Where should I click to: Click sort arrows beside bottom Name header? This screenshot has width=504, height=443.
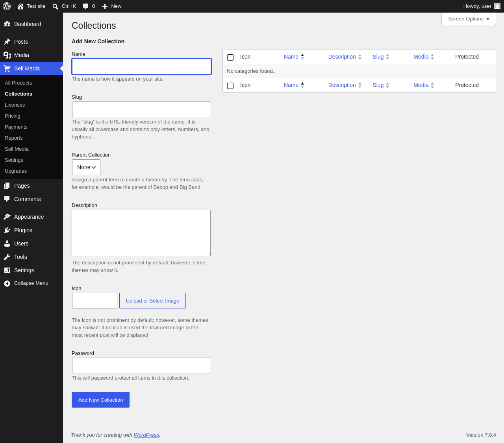(302, 85)
